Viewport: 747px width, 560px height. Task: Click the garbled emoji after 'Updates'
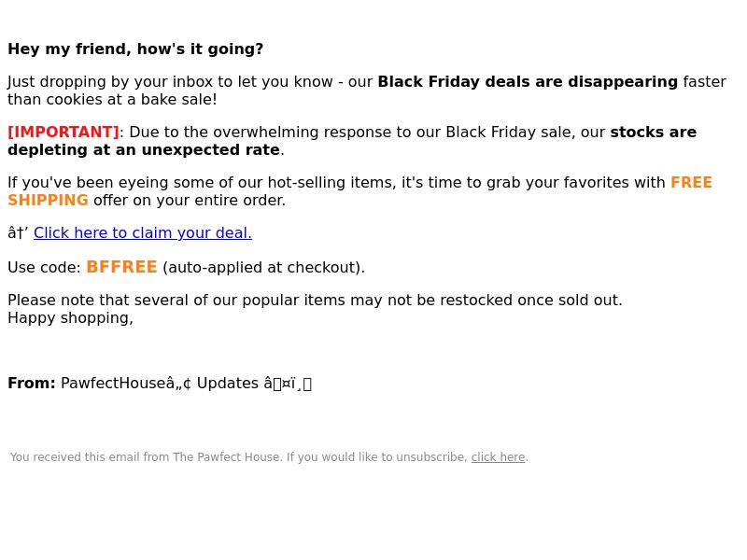coord(288,384)
